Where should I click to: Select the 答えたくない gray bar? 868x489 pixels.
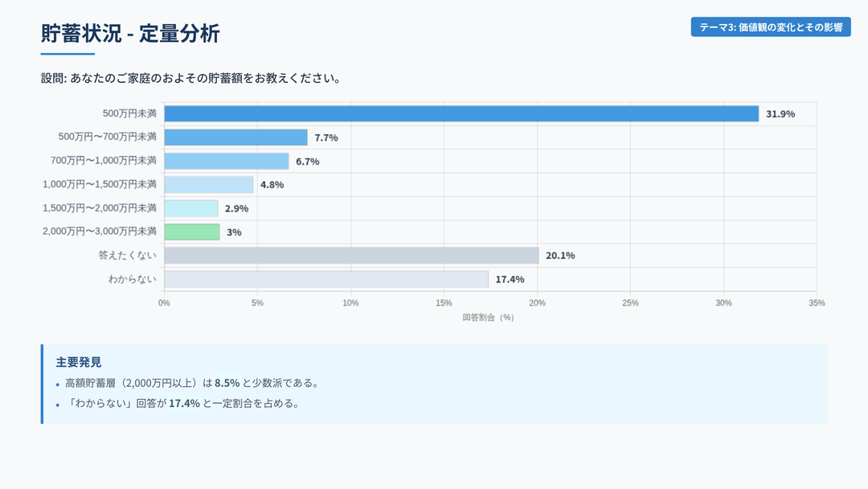(351, 256)
